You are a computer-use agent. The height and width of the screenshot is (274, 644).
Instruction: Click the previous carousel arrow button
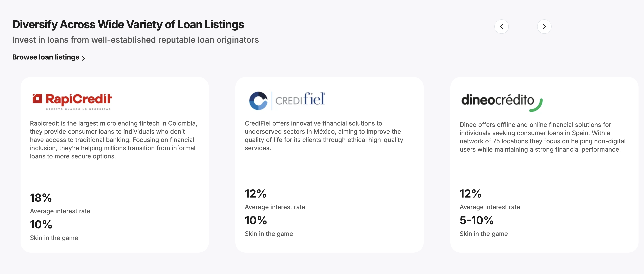point(501,27)
